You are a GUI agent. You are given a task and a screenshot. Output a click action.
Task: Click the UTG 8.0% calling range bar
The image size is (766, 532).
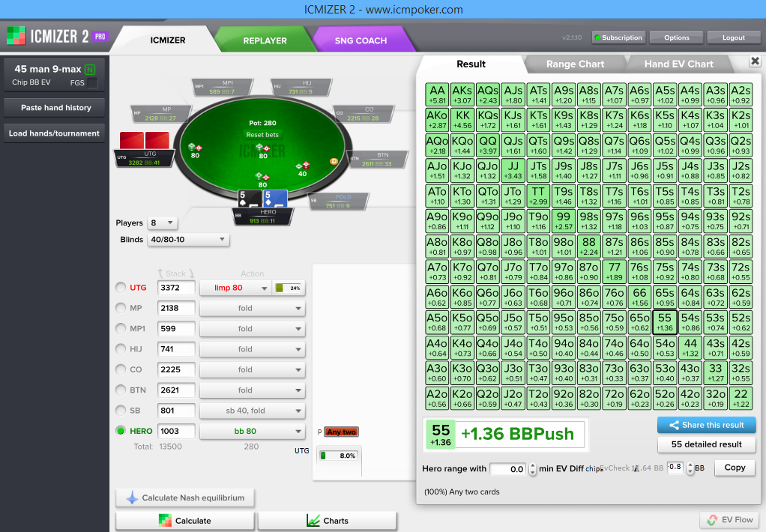[338, 456]
